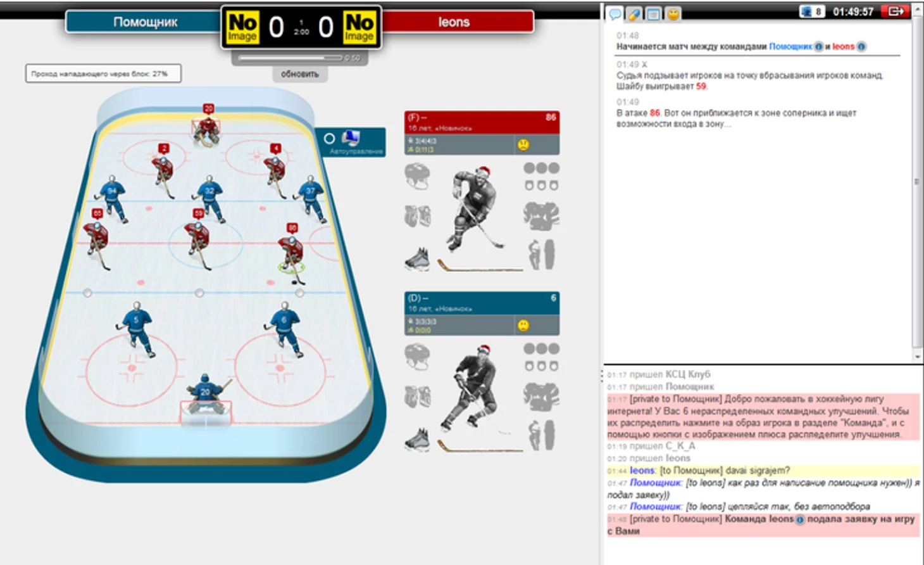Click mood smiley on forward 86 card
This screenshot has height=565, width=924.
[x=523, y=144]
